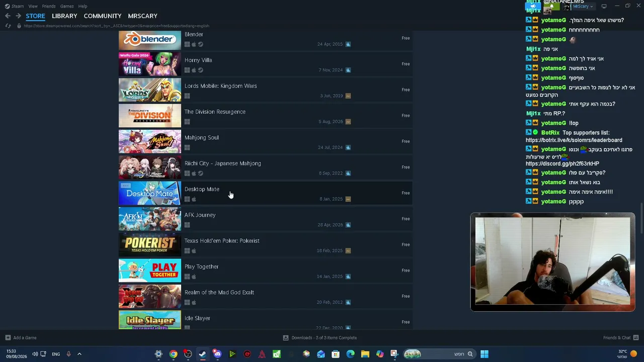644x362 pixels.
Task: Enter Big Picture mode
Action: tap(604, 6)
